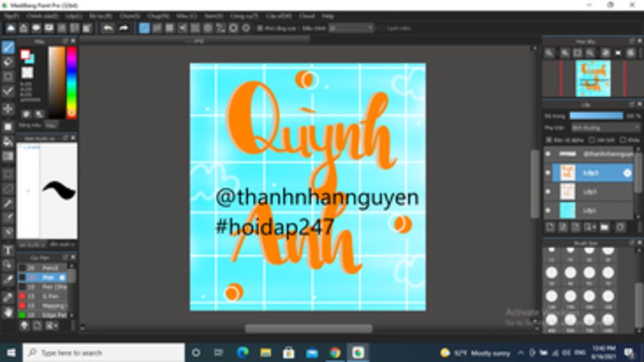The image size is (644, 362).
Task: Select the Bucket fill tool
Action: [8, 141]
